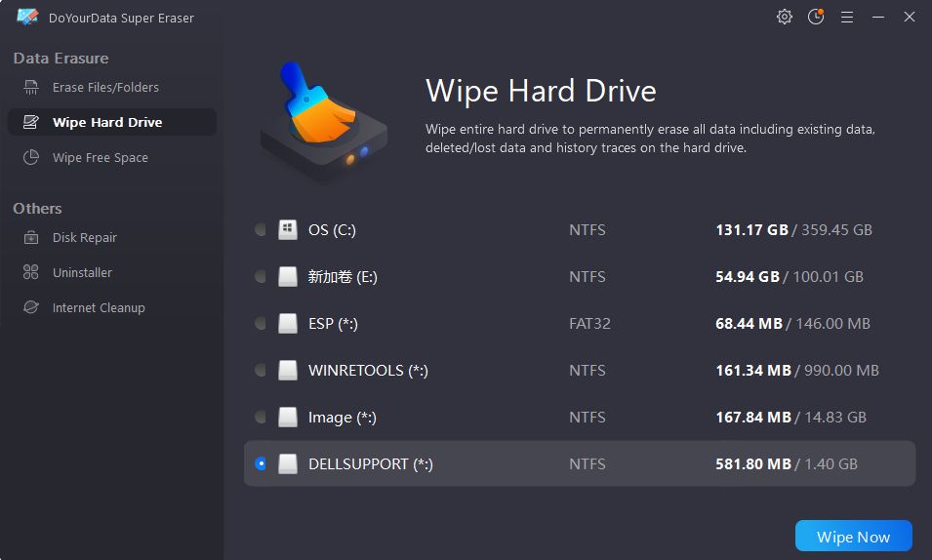
Task: Click the Others section heading
Action: coord(37,209)
